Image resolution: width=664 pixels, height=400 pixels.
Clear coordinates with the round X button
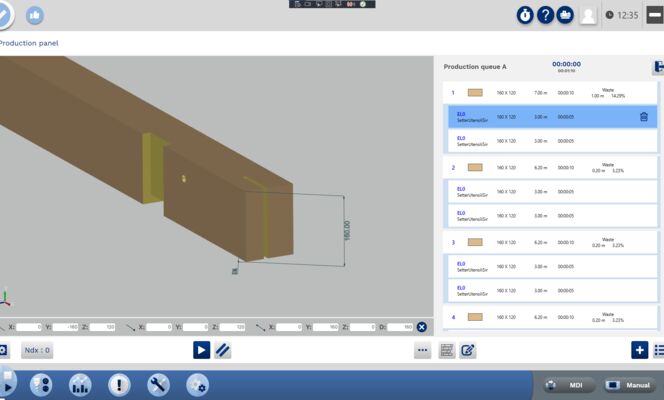tap(421, 327)
